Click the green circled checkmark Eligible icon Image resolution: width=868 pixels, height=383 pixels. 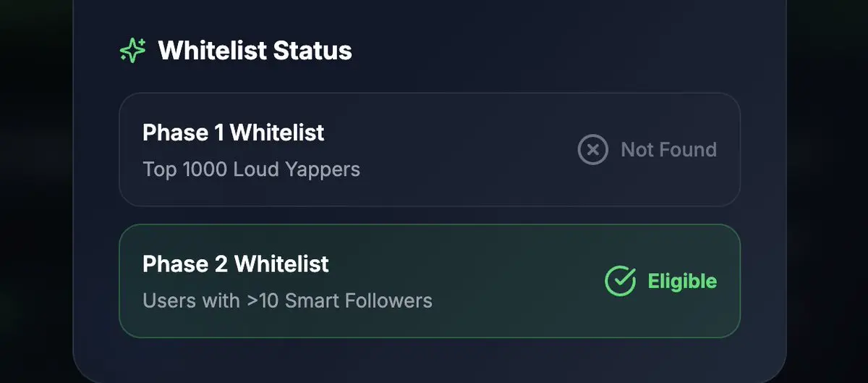tap(620, 281)
